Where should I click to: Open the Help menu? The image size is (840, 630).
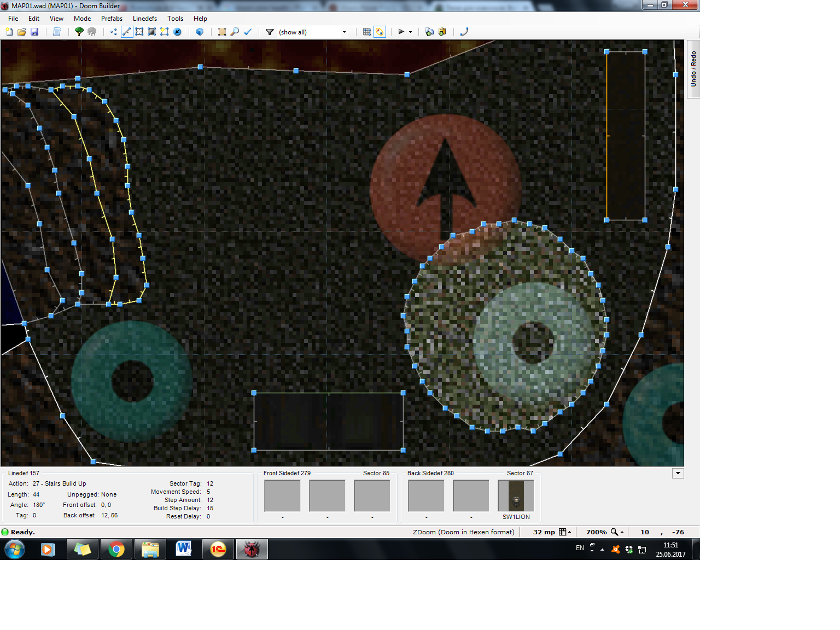point(200,19)
